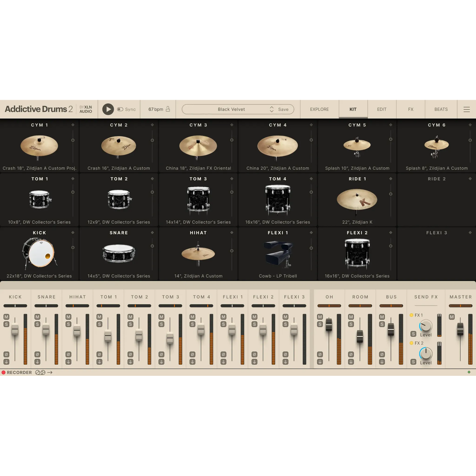Open the Black Velvet preset selector

(232, 109)
